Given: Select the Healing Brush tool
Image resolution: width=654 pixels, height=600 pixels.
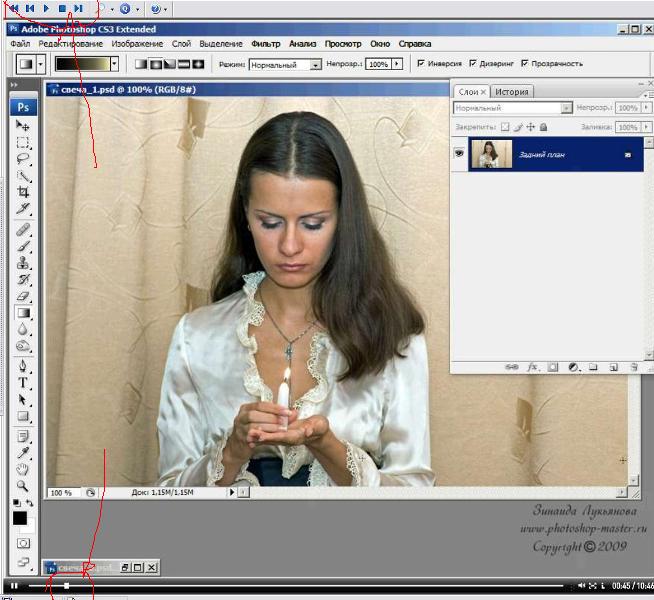Looking at the screenshot, I should (x=23, y=229).
